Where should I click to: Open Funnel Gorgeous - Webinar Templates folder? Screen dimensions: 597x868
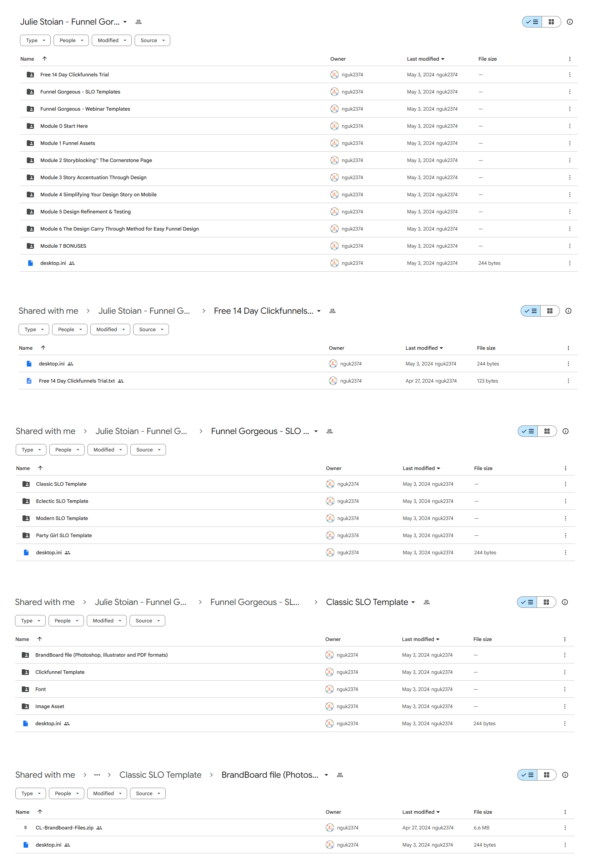(x=85, y=109)
